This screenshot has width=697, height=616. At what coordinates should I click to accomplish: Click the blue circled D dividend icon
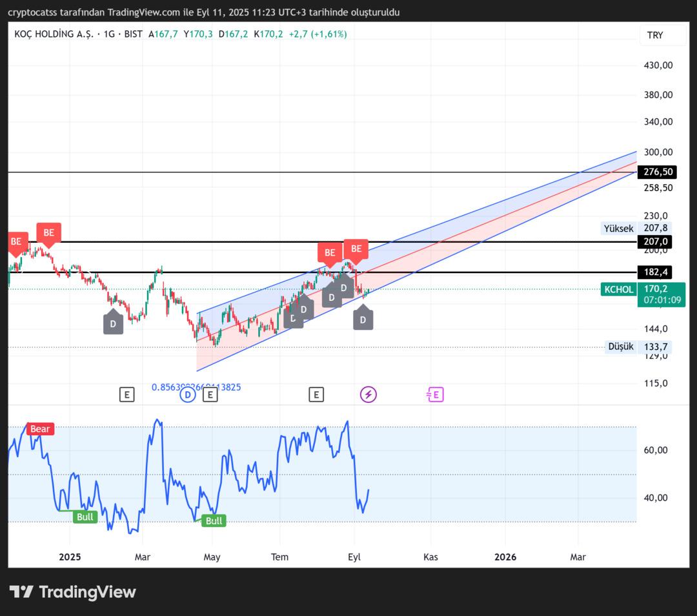[188, 395]
